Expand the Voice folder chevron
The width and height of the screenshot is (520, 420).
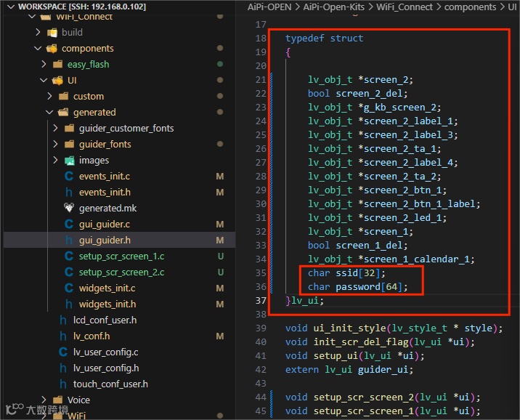click(44, 400)
